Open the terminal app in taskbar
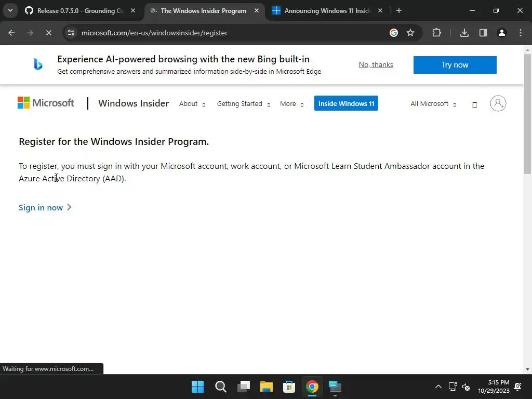 click(335, 387)
